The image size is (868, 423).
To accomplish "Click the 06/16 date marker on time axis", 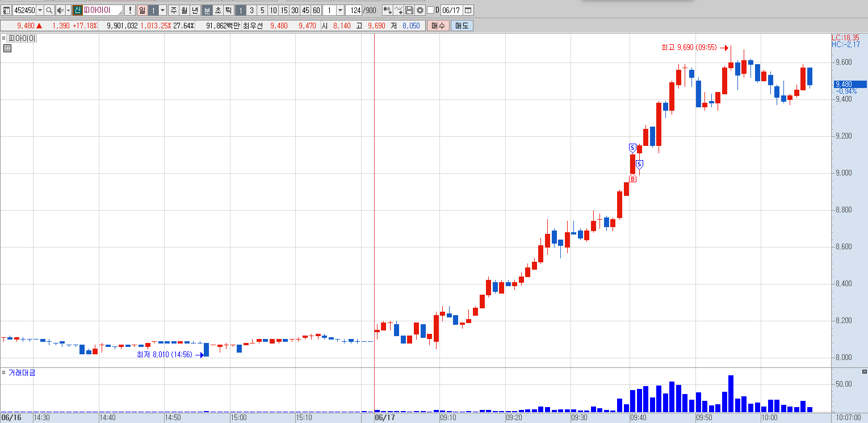I will (x=11, y=417).
